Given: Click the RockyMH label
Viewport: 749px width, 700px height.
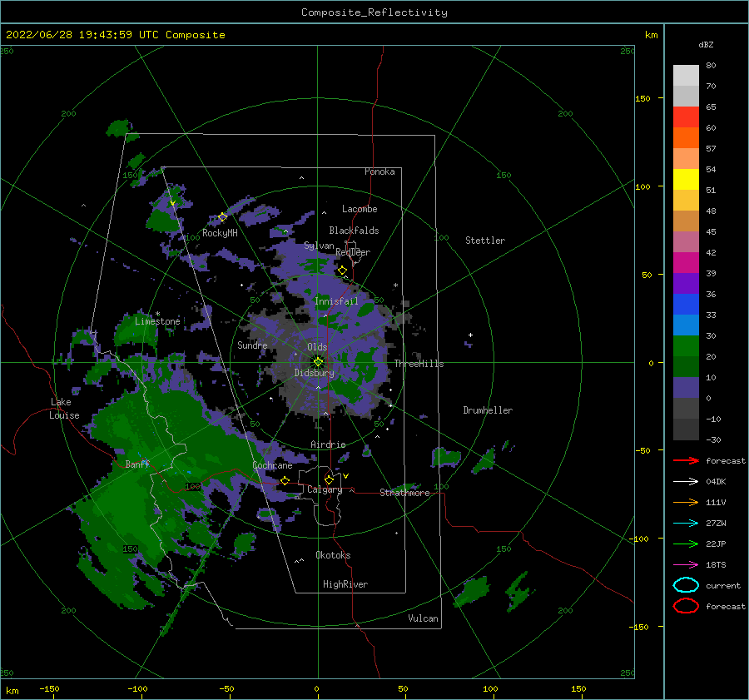Looking at the screenshot, I should (220, 233).
